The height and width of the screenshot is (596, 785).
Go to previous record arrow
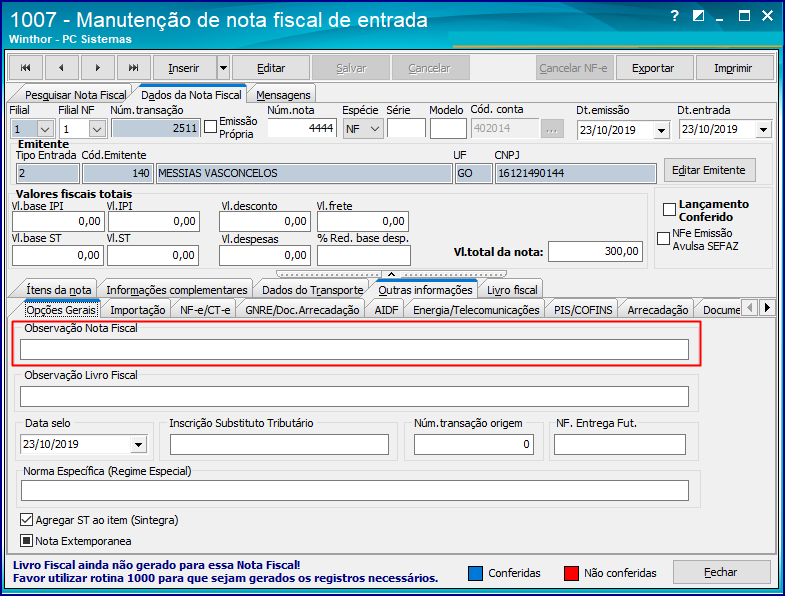62,68
